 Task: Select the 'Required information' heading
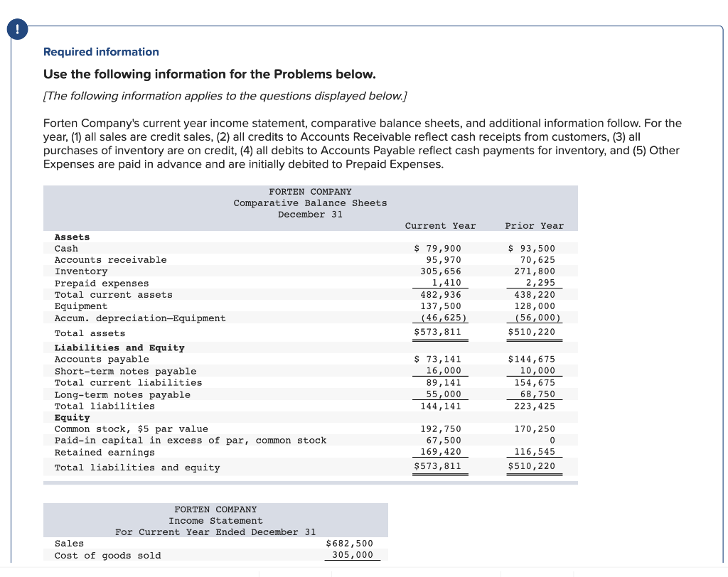(101, 52)
